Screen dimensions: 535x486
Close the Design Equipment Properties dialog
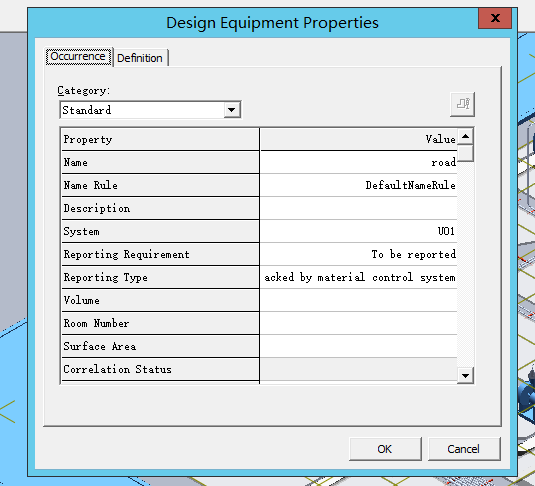tap(495, 18)
